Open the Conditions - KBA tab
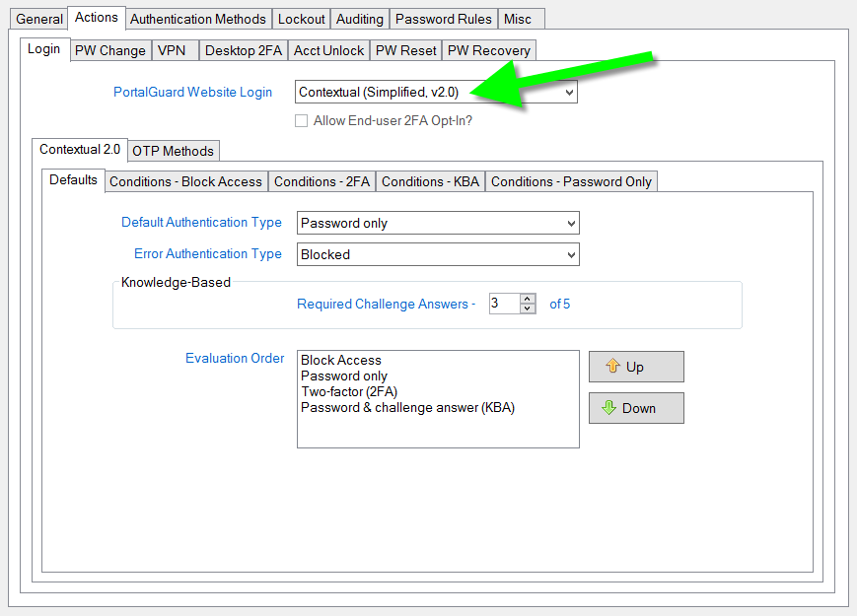The height and width of the screenshot is (616, 857). (x=430, y=182)
